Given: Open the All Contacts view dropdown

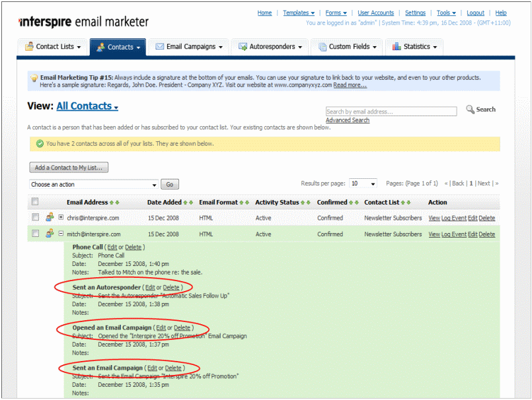Looking at the screenshot, I should point(87,106).
